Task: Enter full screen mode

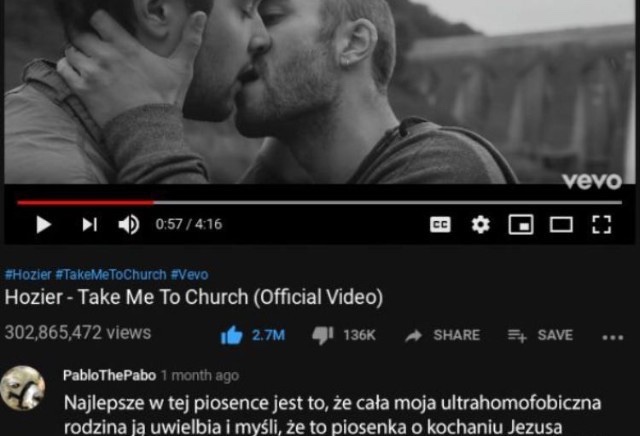Action: [602, 225]
